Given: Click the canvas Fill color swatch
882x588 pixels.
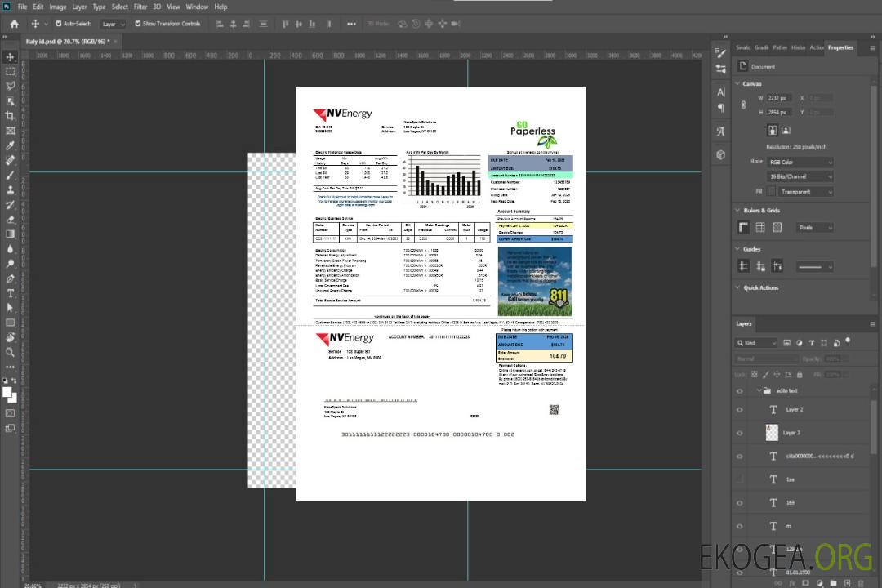Looking at the screenshot, I should click(771, 192).
